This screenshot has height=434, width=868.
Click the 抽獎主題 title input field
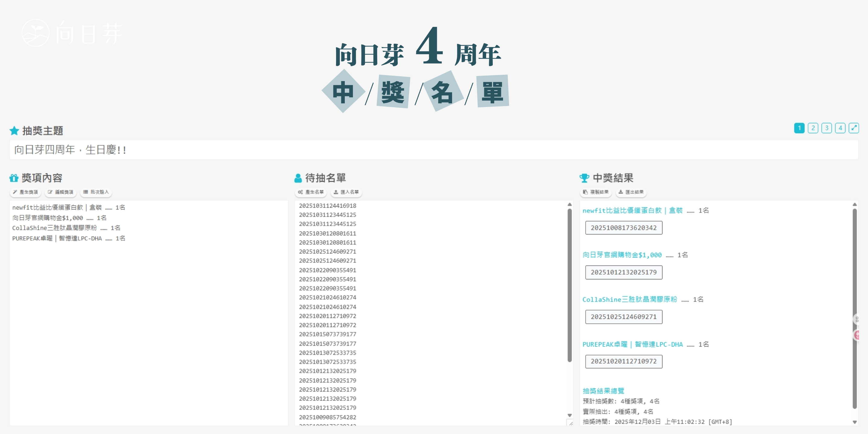tap(434, 149)
